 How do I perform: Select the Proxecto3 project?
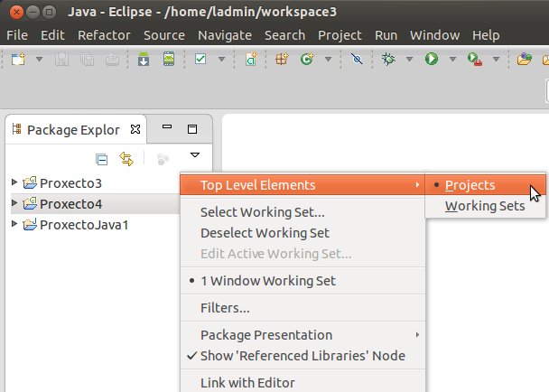(62, 183)
